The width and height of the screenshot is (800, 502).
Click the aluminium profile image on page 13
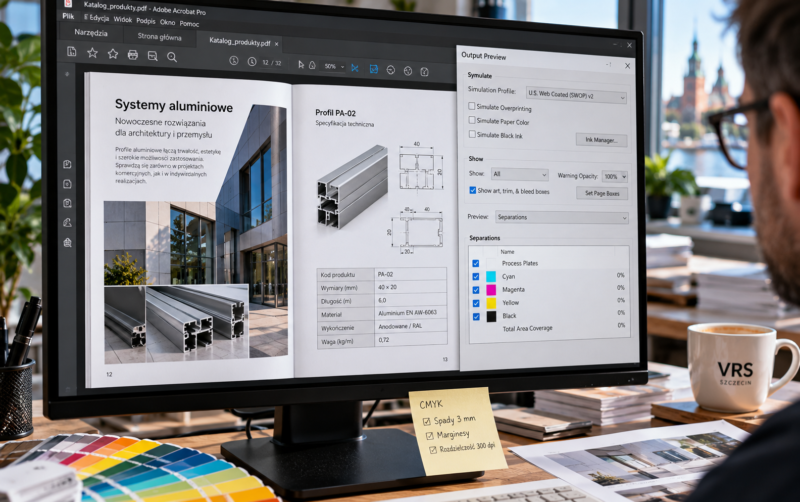coord(352,187)
